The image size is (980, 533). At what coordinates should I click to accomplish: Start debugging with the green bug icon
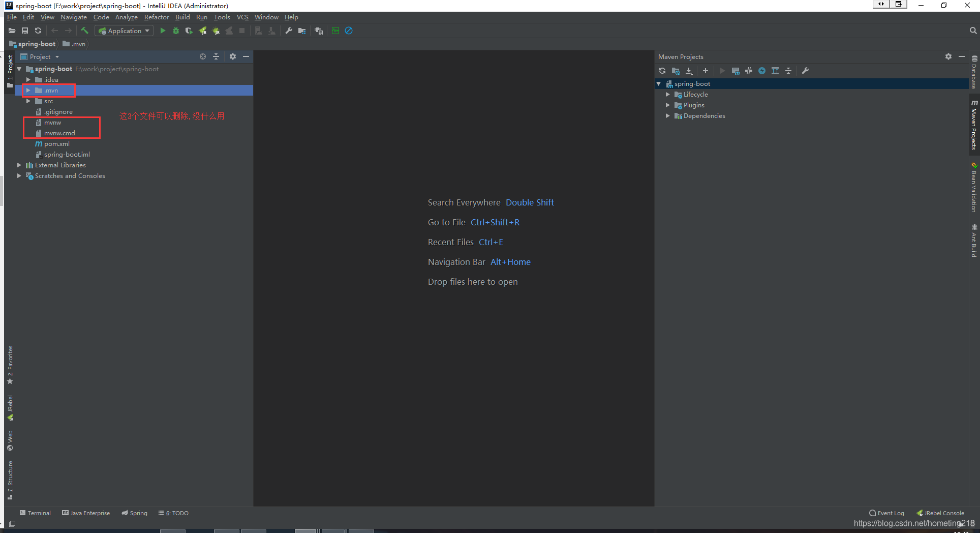coord(176,31)
